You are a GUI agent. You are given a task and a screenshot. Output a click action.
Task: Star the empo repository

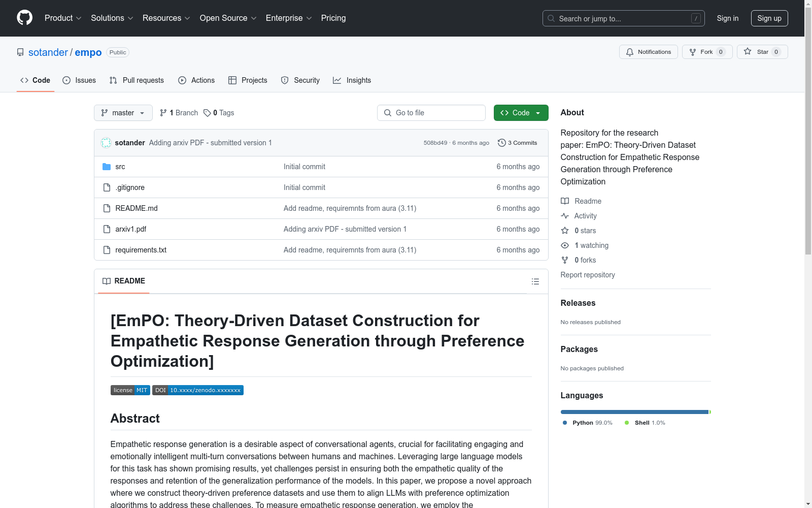tap(762, 52)
